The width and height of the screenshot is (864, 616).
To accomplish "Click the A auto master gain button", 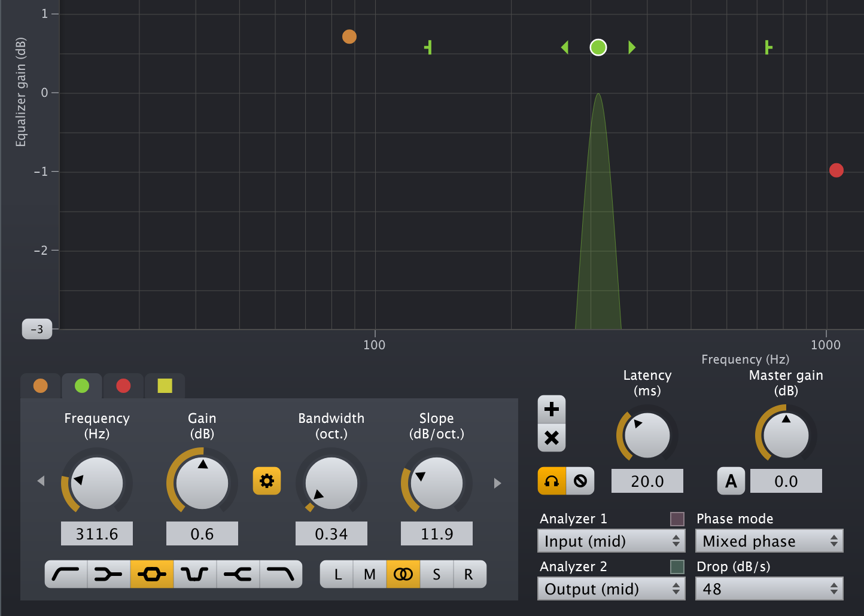I will [731, 481].
